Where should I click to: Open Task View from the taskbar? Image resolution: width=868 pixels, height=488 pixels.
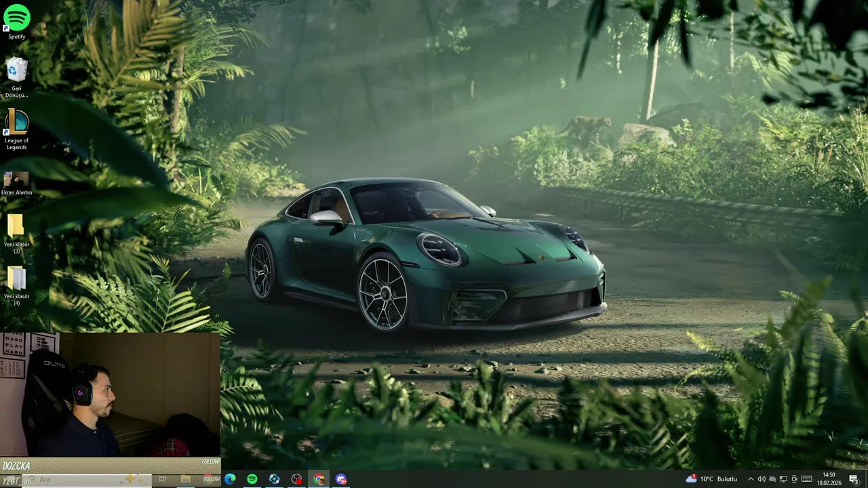pyautogui.click(x=163, y=479)
